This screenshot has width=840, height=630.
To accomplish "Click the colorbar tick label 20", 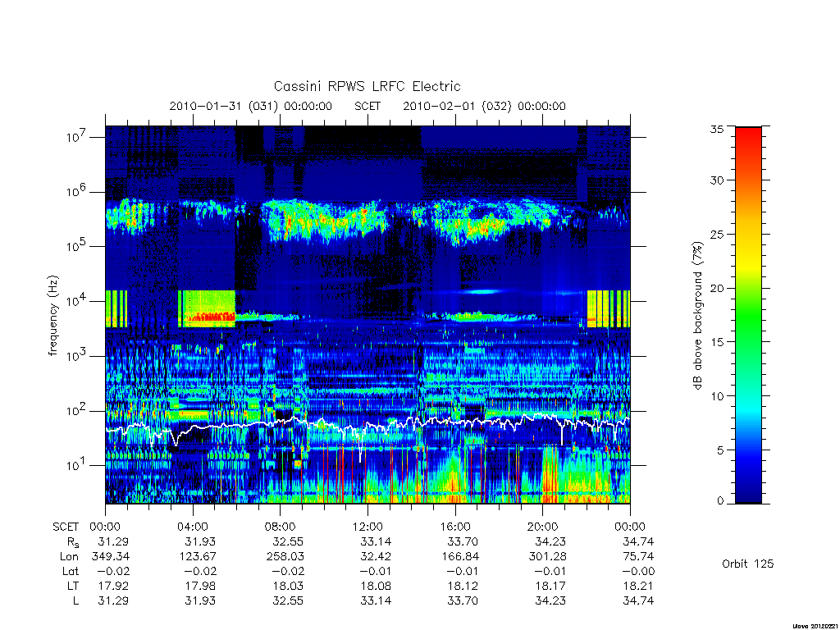I will pos(717,288).
